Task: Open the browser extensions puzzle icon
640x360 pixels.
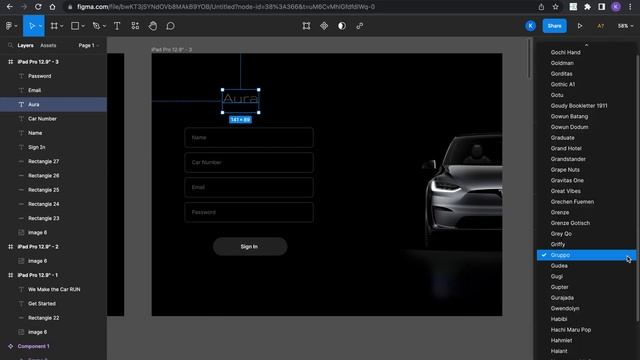Action: point(587,7)
